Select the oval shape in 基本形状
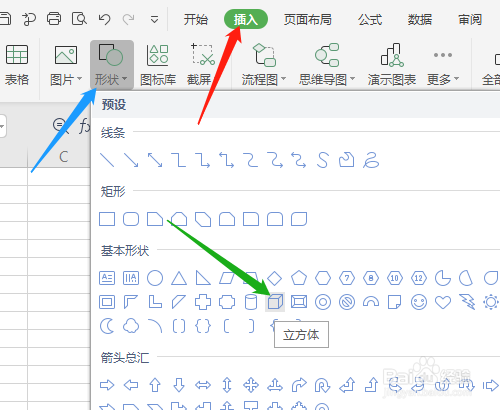 tap(155, 278)
